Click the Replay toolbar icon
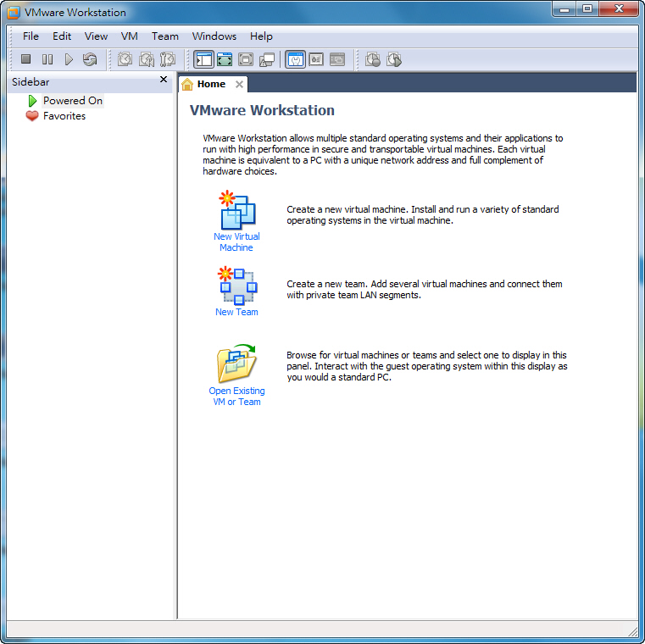This screenshot has height=644, width=645. 394,59
